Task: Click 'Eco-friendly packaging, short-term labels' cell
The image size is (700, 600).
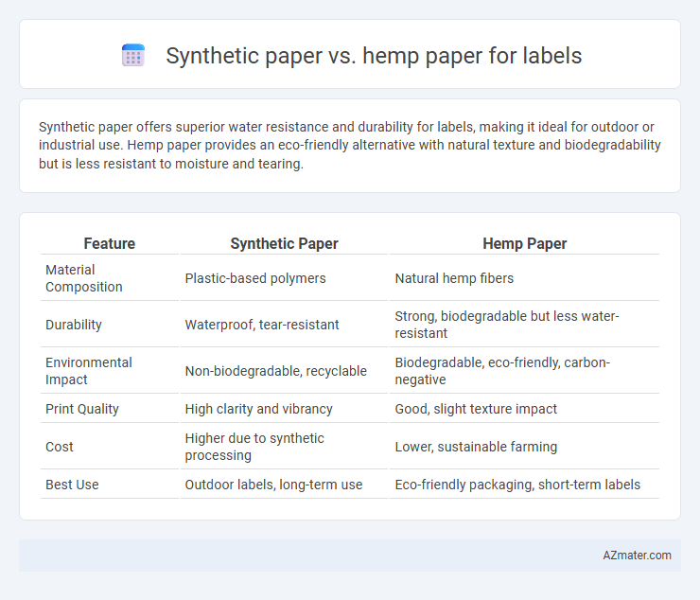Action: click(x=525, y=485)
